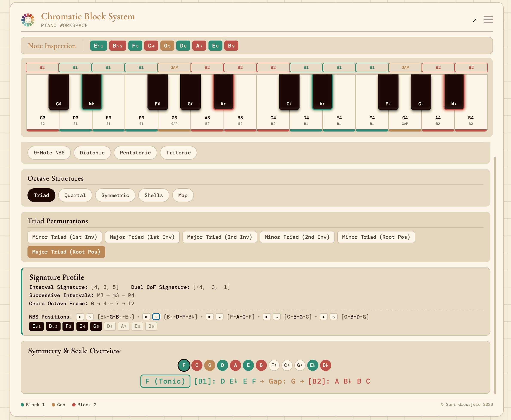Play the Bb-D-F-Bb NBS position
Image resolution: width=511 pixels, height=420 pixels.
146,317
